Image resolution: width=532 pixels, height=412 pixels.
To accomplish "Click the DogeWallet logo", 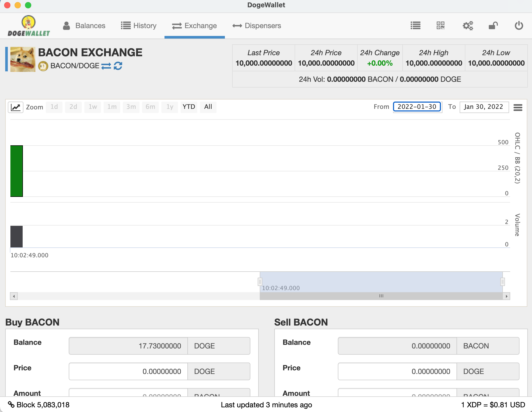I will (x=29, y=26).
